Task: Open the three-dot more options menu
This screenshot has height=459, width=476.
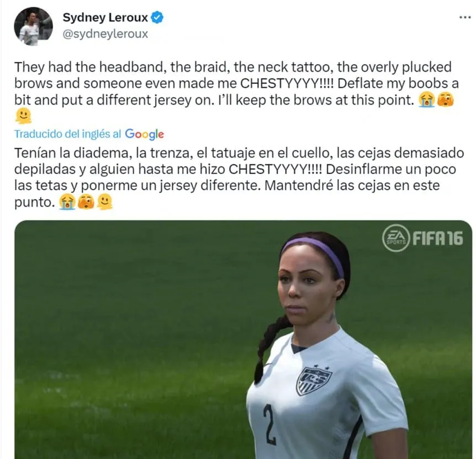Action: click(465, 18)
